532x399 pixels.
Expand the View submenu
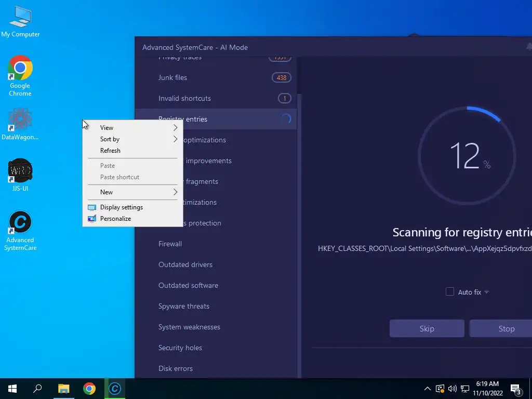point(132,128)
